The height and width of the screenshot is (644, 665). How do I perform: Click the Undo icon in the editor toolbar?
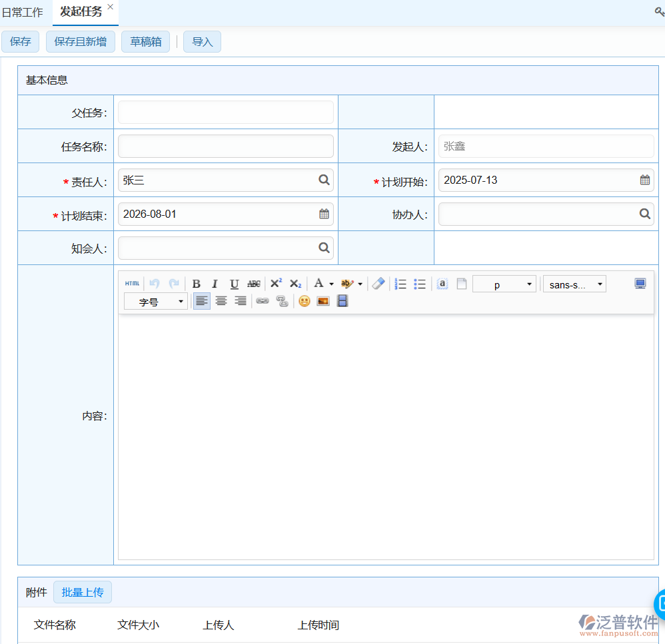tap(155, 284)
